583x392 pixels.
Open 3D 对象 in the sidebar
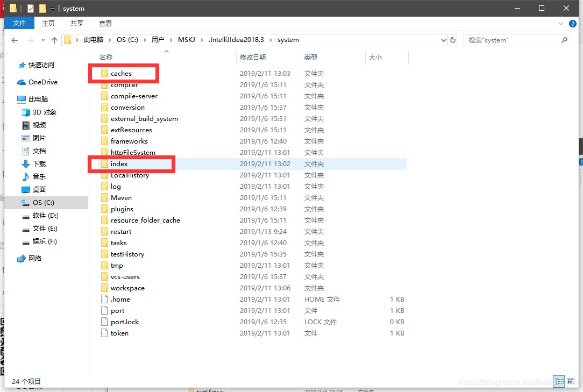coord(44,112)
